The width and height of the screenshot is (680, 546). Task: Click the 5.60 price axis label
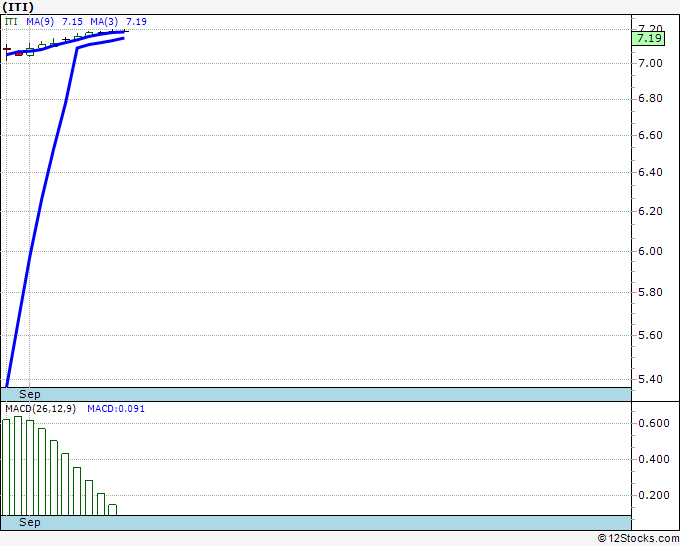click(x=651, y=335)
